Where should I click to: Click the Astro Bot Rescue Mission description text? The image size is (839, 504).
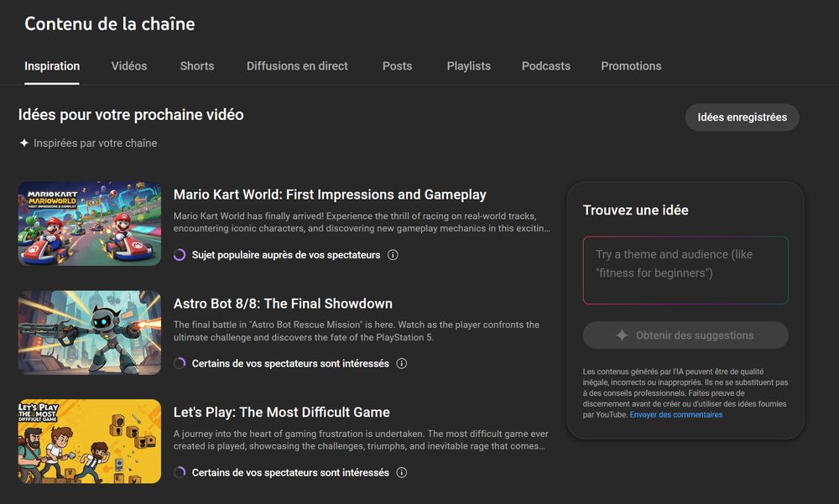(x=357, y=330)
